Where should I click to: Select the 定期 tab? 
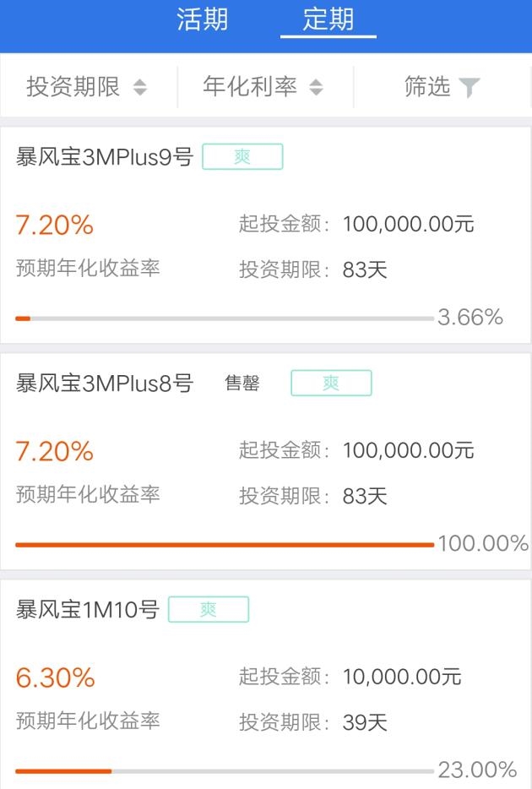[x=328, y=19]
